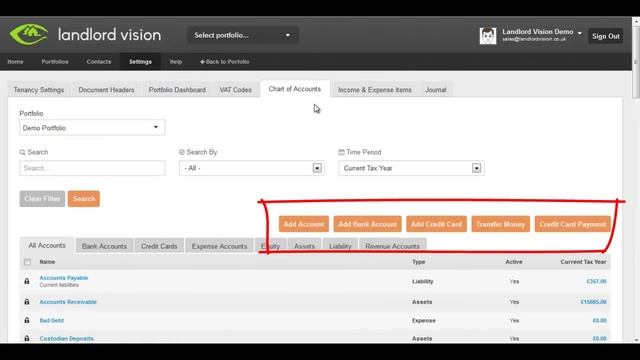Click the user avatar picture
This screenshot has height=360, width=640.
(x=488, y=36)
